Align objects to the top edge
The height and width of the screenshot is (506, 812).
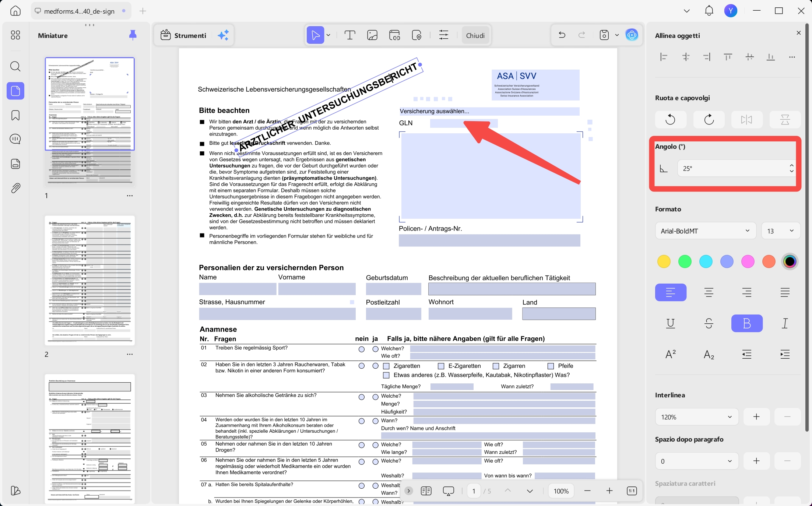pyautogui.click(x=728, y=57)
